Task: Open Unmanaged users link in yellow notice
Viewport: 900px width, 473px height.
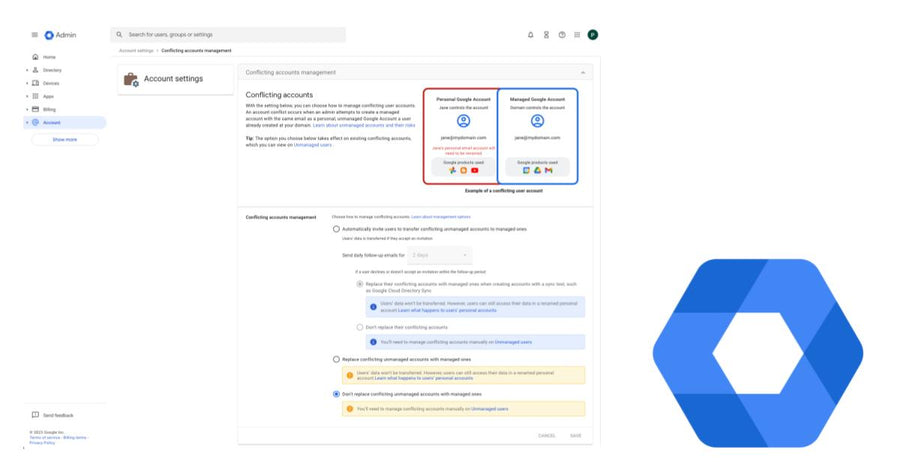Action: pos(490,409)
